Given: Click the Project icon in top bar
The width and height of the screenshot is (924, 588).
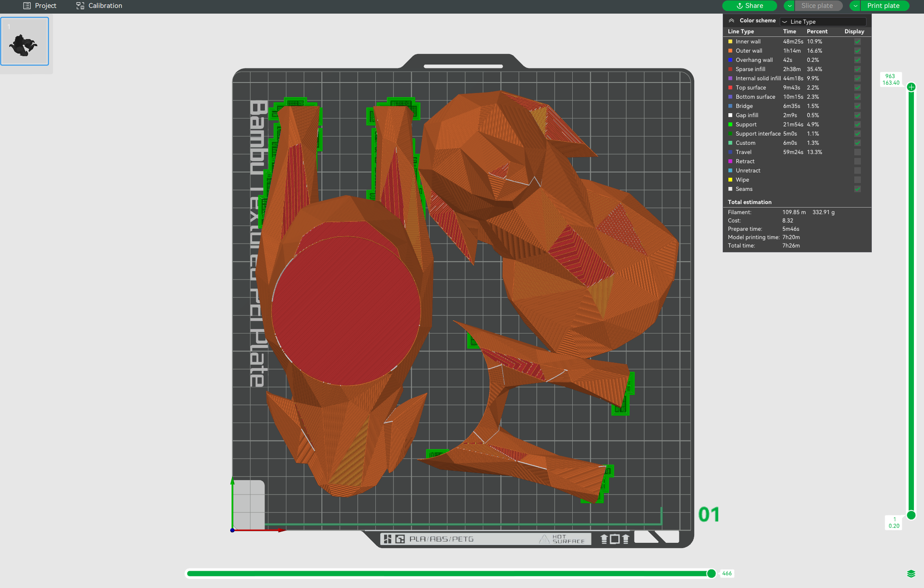Looking at the screenshot, I should [27, 6].
